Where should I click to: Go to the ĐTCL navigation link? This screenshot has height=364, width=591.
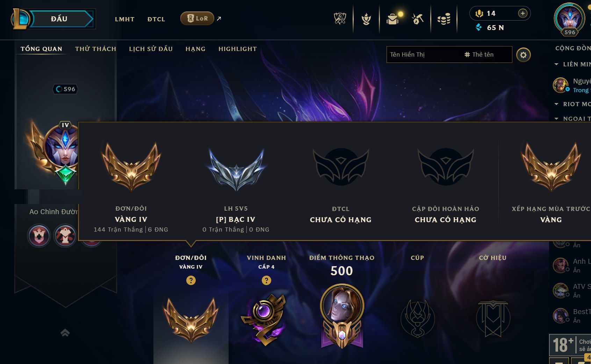coord(156,19)
